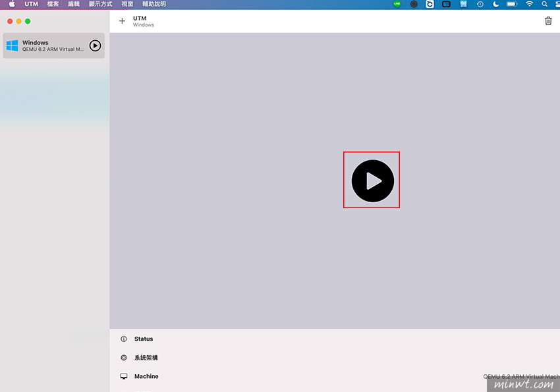Image resolution: width=560 pixels, height=392 pixels.
Task: Click the Time Machine icon in the menu bar
Action: click(x=480, y=5)
